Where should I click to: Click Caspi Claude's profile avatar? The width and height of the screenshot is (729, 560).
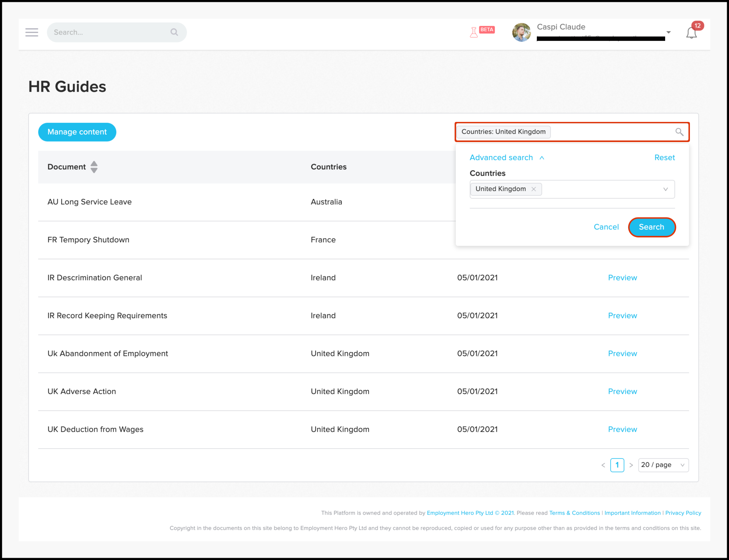(x=521, y=32)
